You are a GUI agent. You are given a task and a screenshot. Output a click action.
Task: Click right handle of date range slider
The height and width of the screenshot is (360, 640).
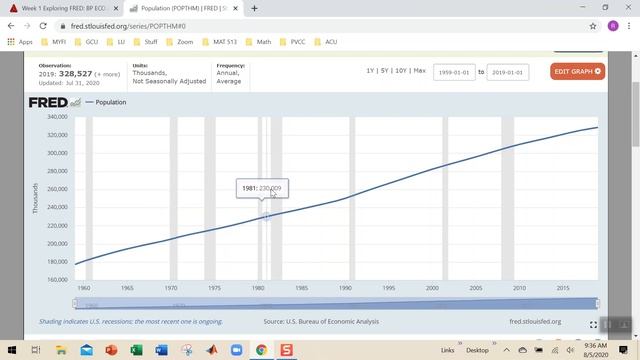pyautogui.click(x=598, y=303)
